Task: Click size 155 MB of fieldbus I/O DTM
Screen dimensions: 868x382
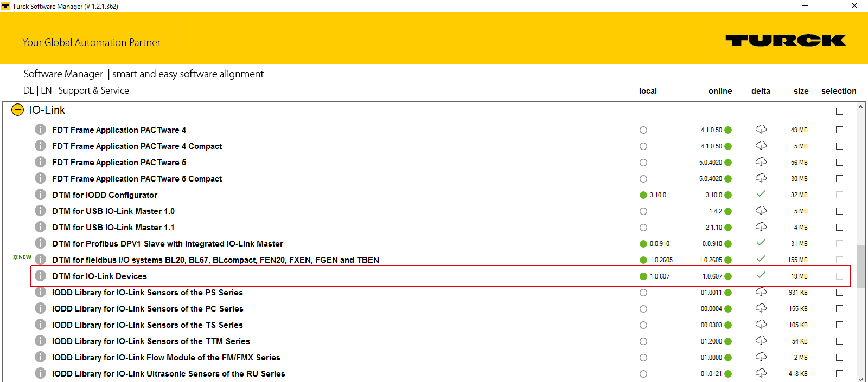Action: (797, 260)
